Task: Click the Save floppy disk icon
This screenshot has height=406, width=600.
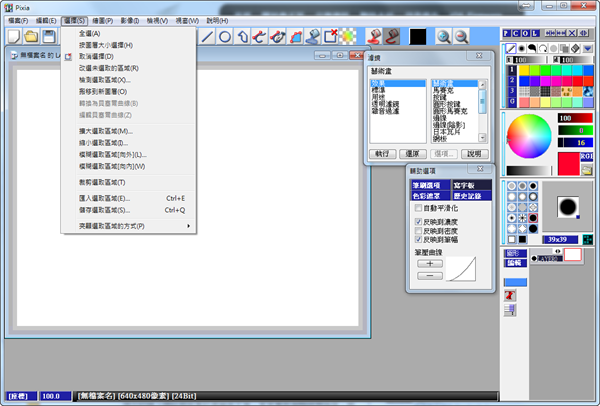Action: [48, 37]
